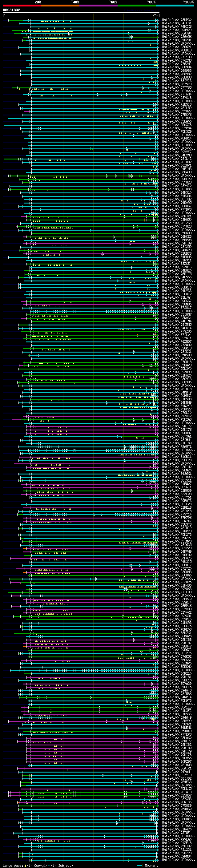Select label UniRef100_A9VVF7
The width and height of the screenshot is (197, 868).
click(x=177, y=152)
